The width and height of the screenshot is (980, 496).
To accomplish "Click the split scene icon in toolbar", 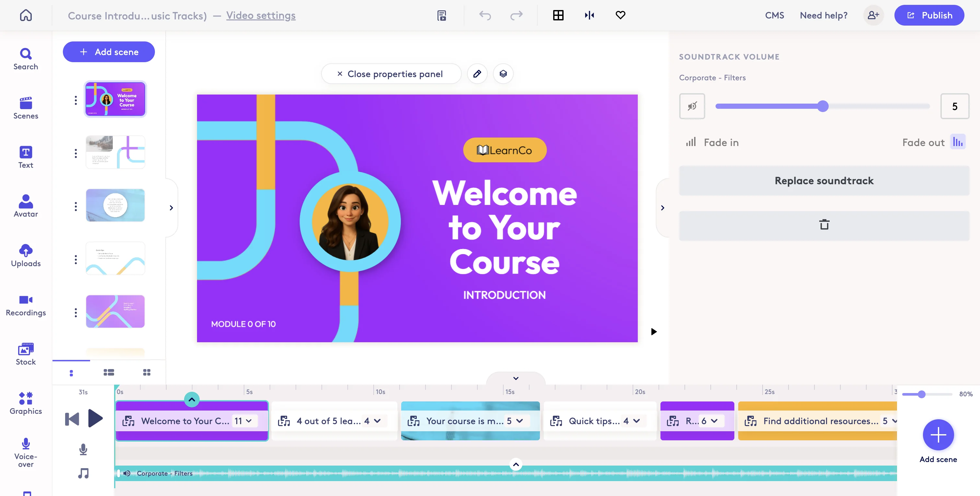I will [589, 15].
